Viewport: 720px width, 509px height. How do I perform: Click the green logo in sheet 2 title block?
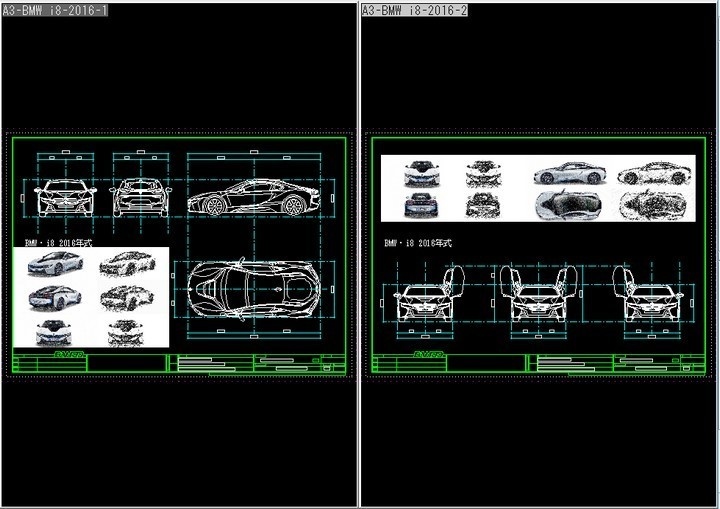(428, 354)
